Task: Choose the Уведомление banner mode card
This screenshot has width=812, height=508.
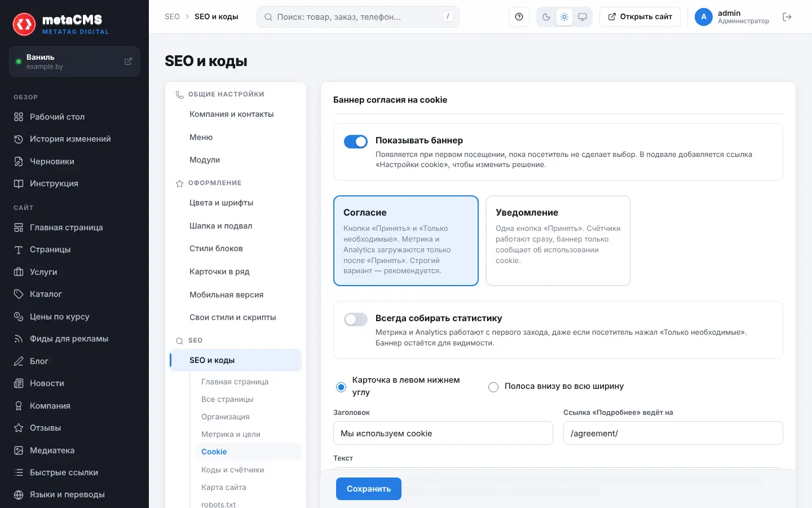Action: [x=558, y=240]
